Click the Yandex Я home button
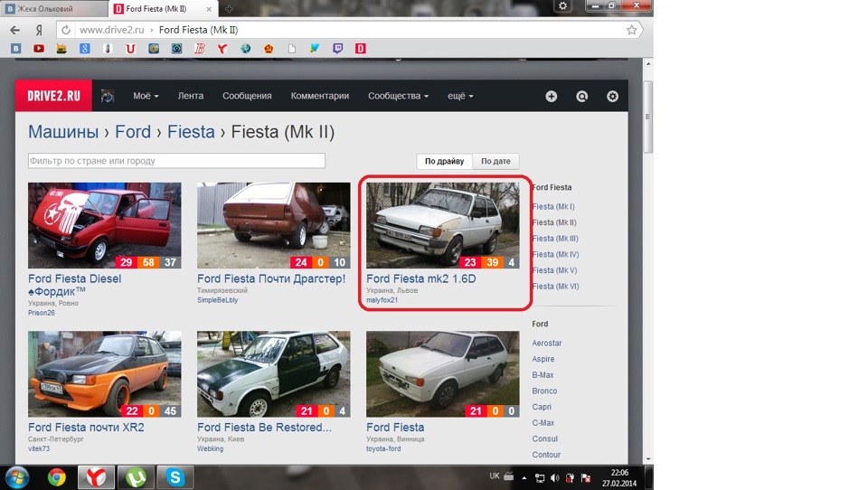The width and height of the screenshot is (868, 490). tap(39, 30)
